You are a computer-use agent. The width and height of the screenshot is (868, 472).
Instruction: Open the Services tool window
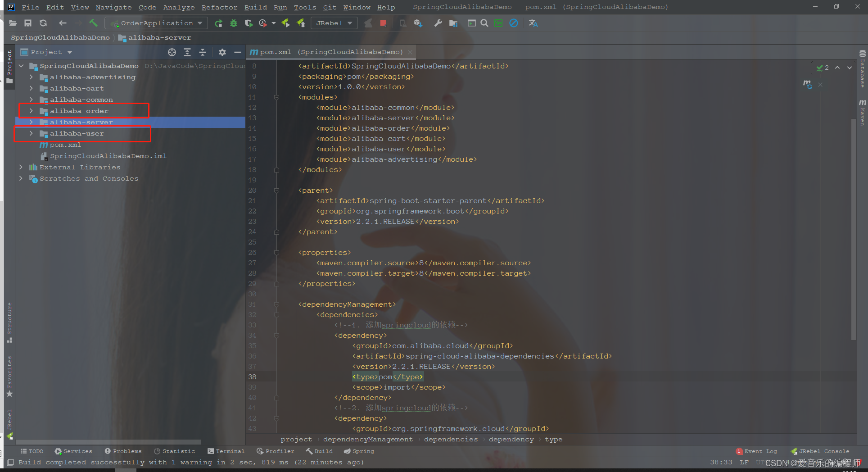pos(73,451)
